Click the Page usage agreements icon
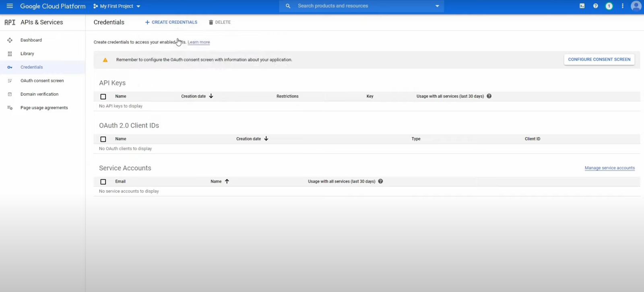The width and height of the screenshot is (644, 292). (10, 108)
